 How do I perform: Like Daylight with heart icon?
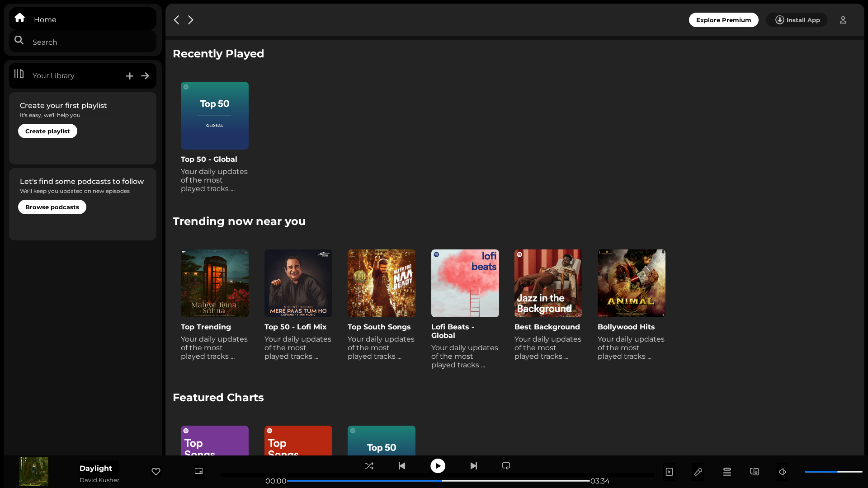pos(156,472)
